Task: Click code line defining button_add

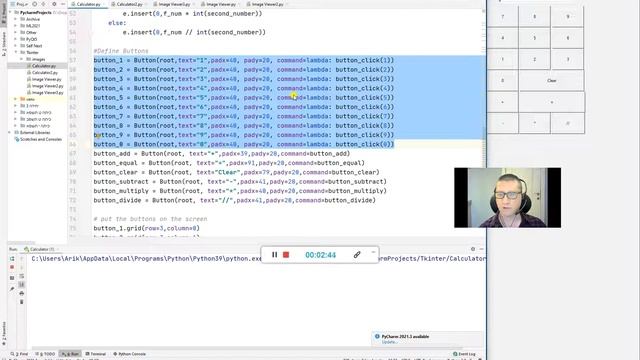Action: coord(222,153)
